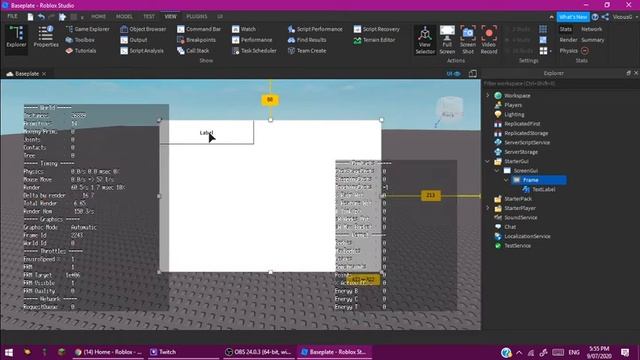
Task: Close the Baseplate document tab
Action: coord(44,74)
